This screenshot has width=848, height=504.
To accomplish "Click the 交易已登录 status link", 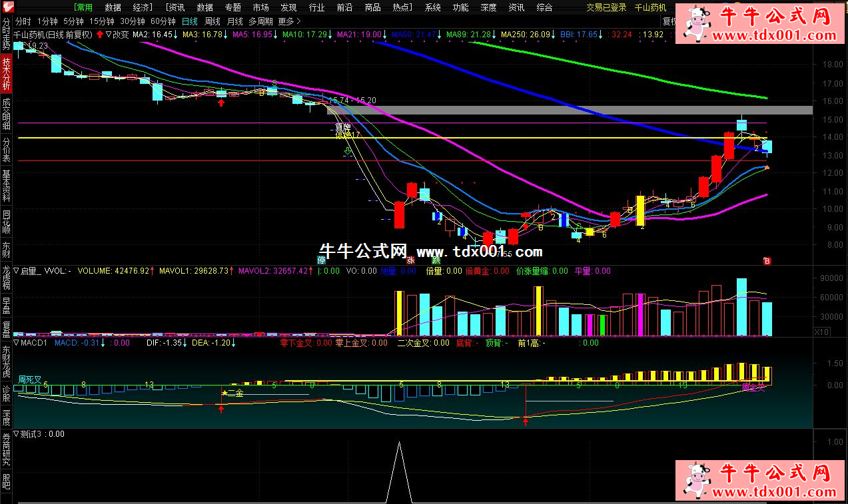I will tap(606, 7).
